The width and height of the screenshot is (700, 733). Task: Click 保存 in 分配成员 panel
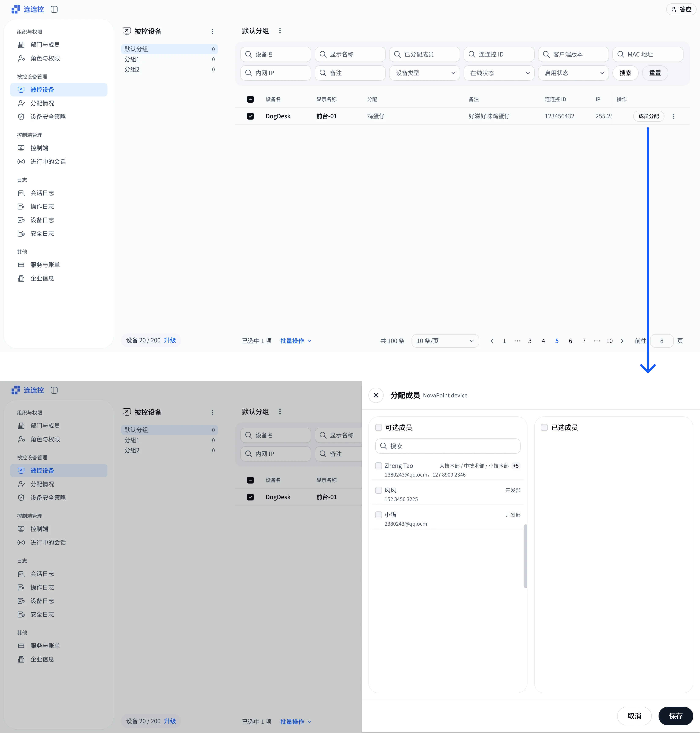pyautogui.click(x=675, y=716)
